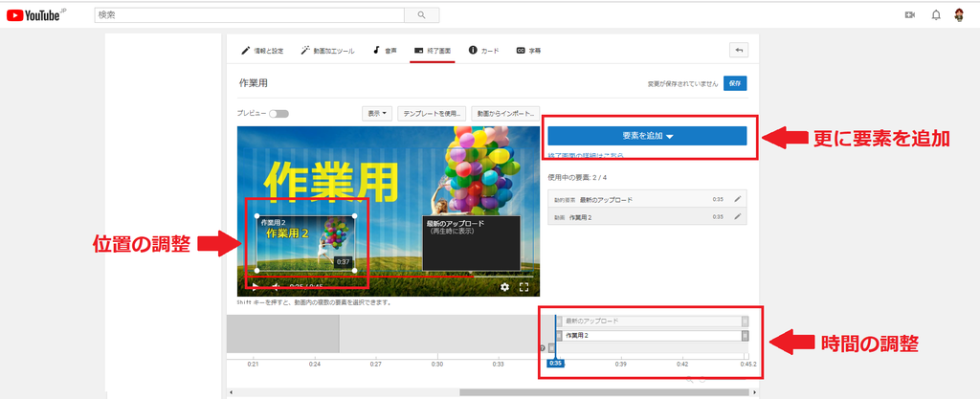Click the 作業用 video title
The width and height of the screenshot is (980, 399).
(253, 83)
